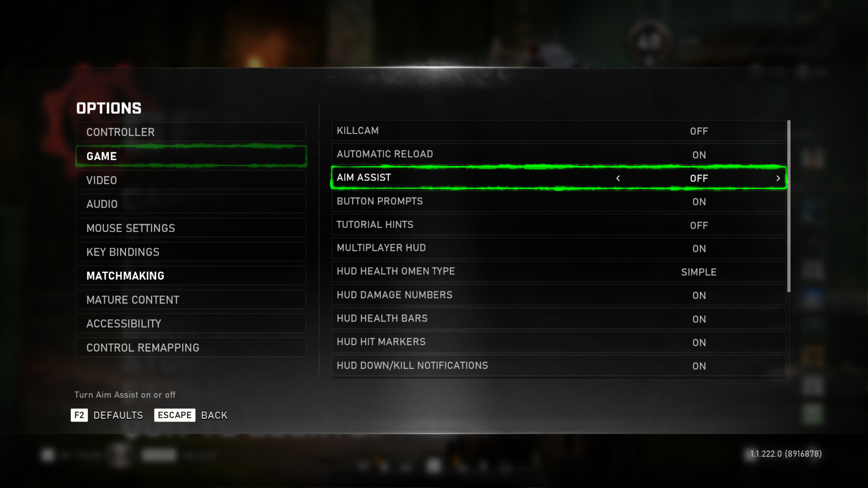Select the Matchmaking category
The image size is (868, 488).
pos(191,275)
